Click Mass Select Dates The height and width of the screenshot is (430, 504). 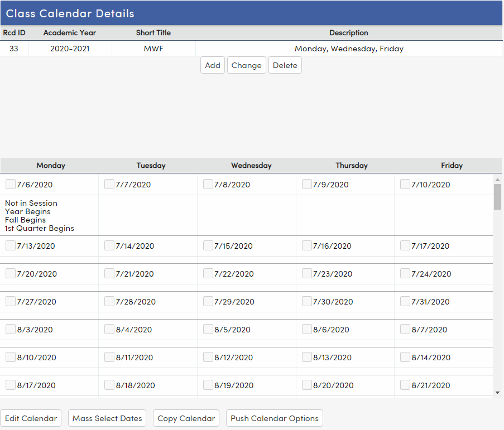tap(107, 418)
